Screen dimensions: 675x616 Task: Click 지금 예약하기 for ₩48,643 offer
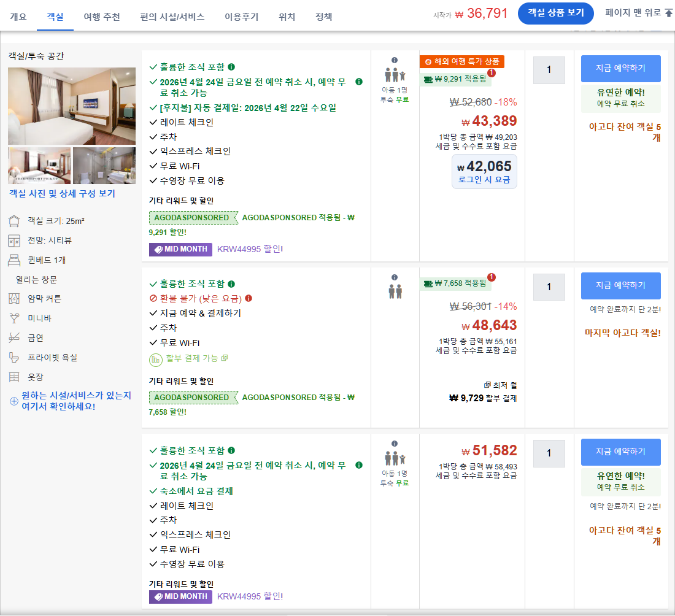pos(620,285)
